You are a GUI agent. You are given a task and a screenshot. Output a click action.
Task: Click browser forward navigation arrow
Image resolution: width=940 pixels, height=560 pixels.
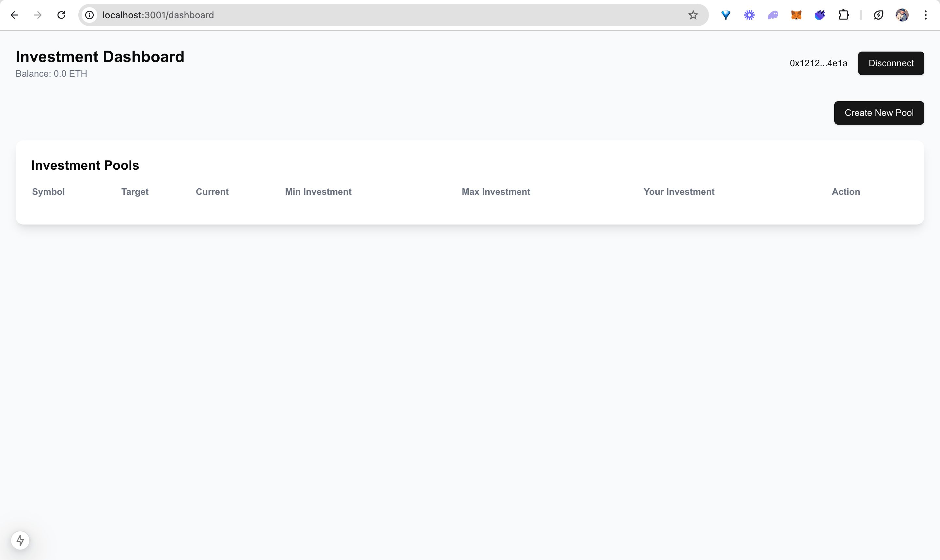tap(37, 15)
